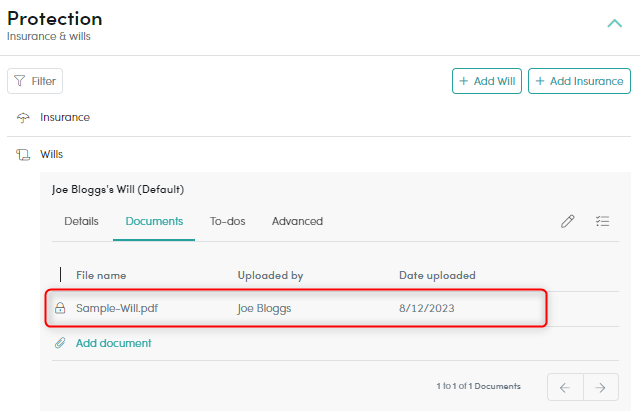Click the lock icon beside Sample-Will.pdf

(x=60, y=308)
